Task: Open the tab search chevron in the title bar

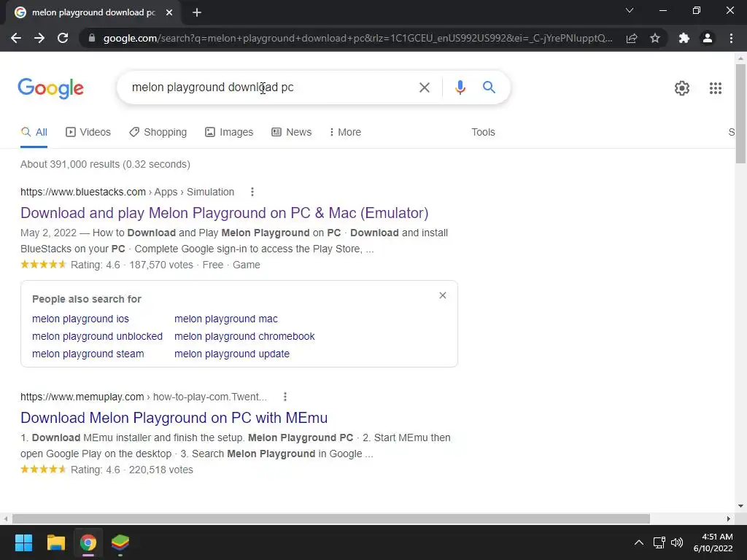Action: click(x=630, y=10)
